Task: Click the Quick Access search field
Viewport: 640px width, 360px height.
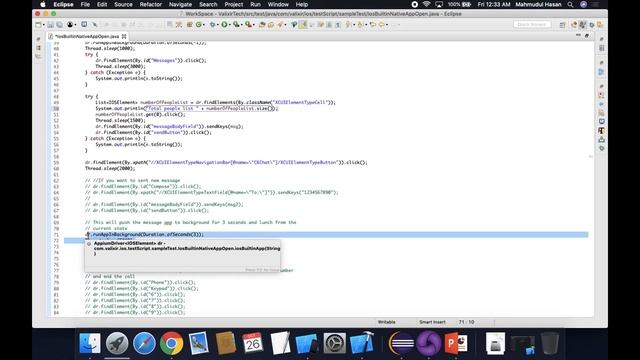Action: [531, 24]
